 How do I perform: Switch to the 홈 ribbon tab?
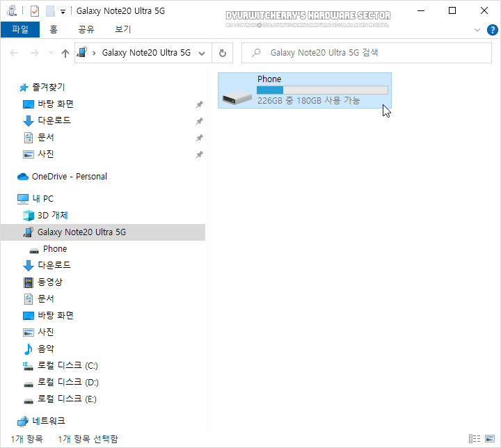click(54, 29)
